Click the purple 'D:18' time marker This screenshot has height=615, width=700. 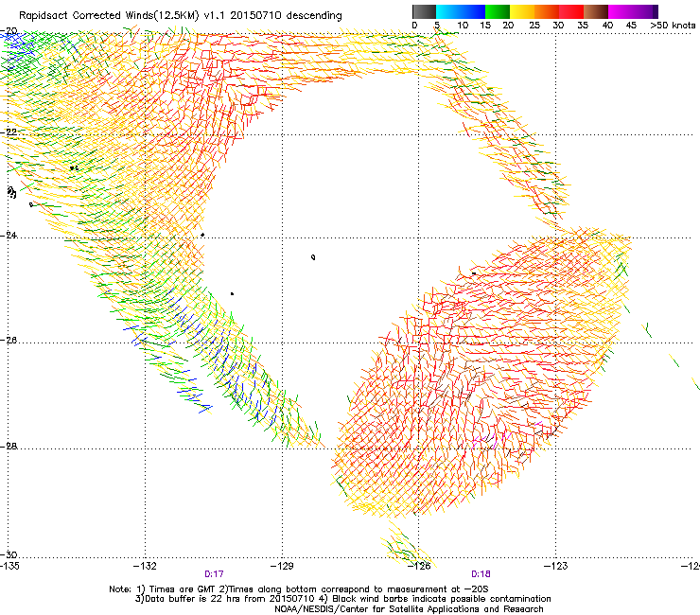pyautogui.click(x=481, y=574)
